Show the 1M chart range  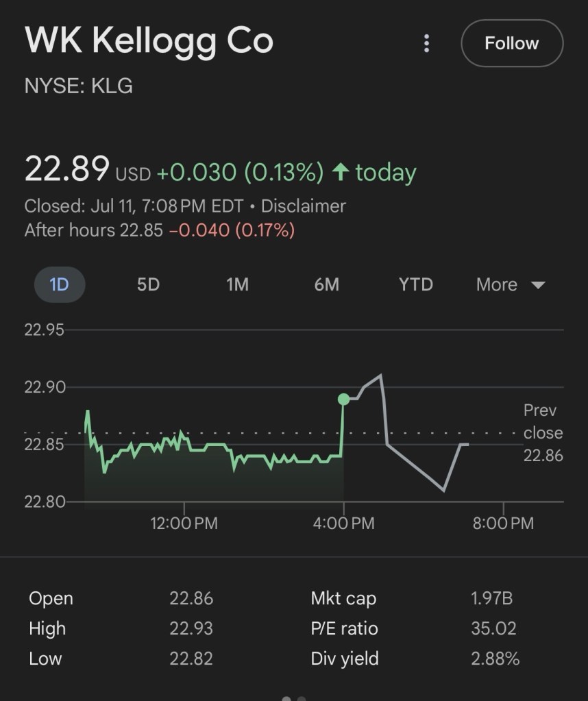tap(237, 284)
